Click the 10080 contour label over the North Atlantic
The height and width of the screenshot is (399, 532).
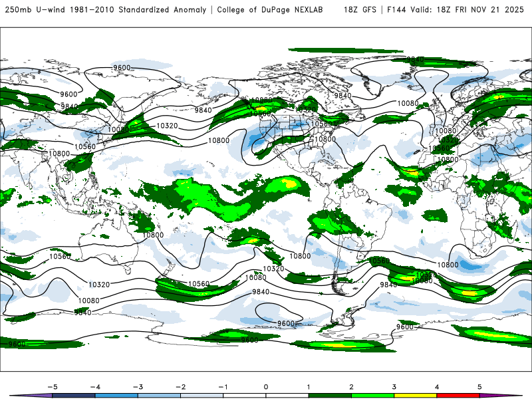tap(408, 103)
